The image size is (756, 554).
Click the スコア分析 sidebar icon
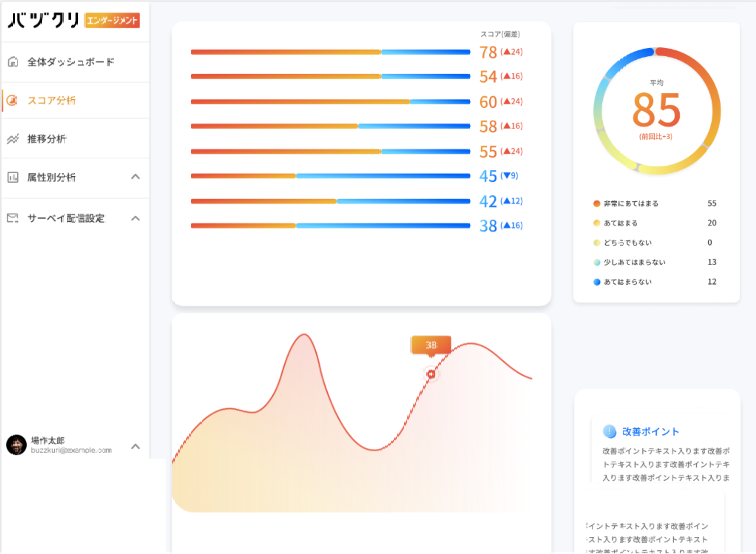tap(13, 100)
